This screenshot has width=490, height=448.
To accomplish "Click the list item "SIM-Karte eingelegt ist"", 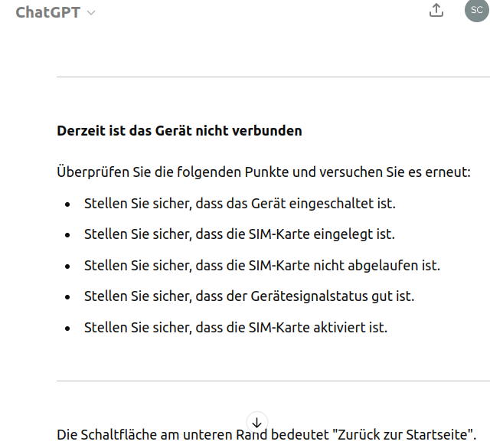I will tap(240, 234).
